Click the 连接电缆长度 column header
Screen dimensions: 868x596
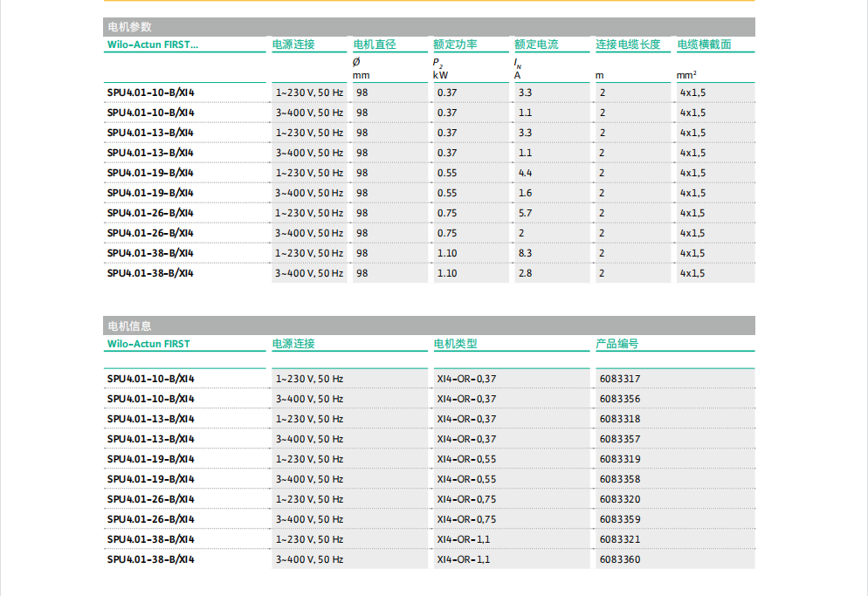tap(628, 45)
